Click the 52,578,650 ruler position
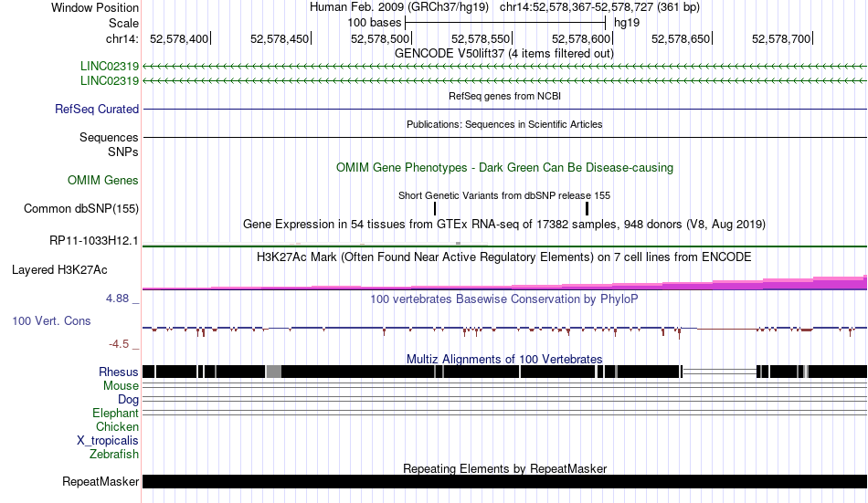 (682, 38)
